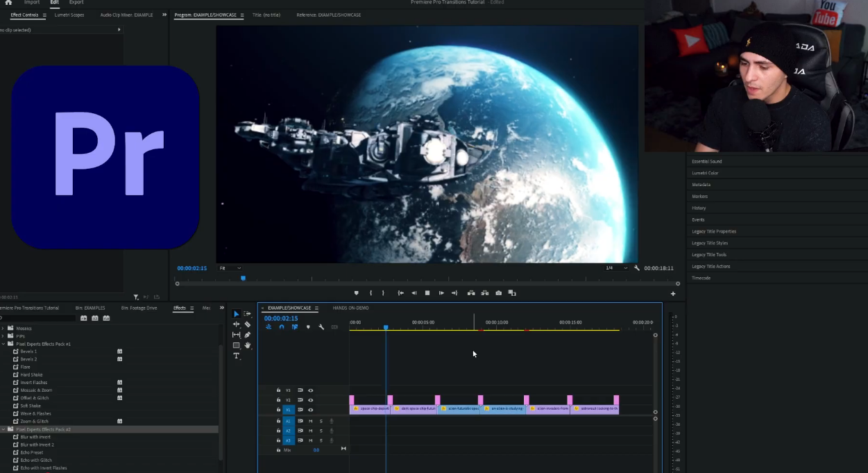Viewport: 868px width, 473px height.
Task: Step forward one frame
Action: 441,293
